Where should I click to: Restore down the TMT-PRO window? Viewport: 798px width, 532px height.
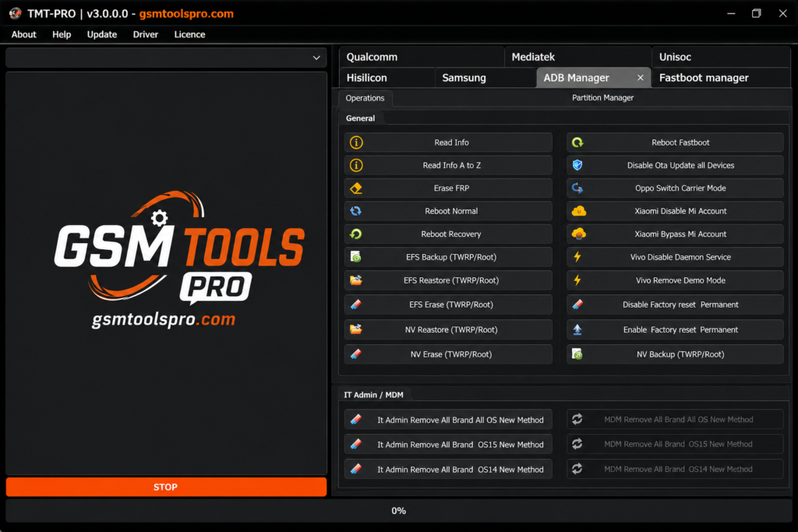(x=756, y=13)
